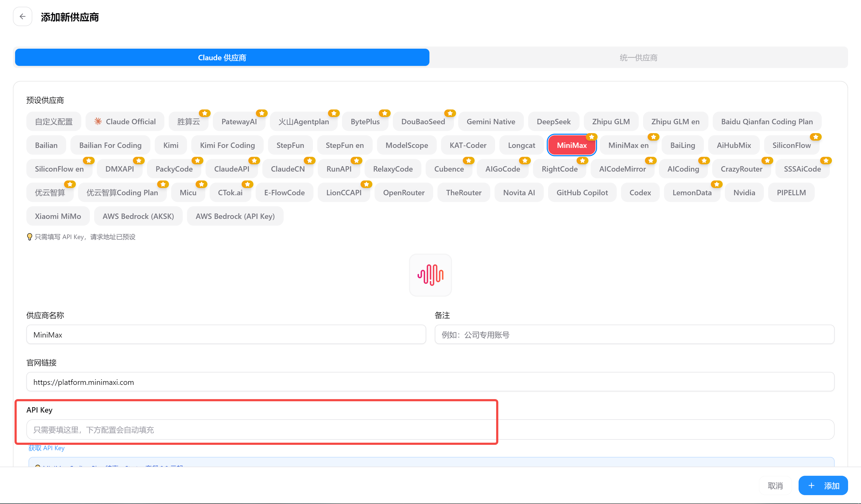Select the Nvidia preset
861x504 pixels.
pyautogui.click(x=744, y=192)
